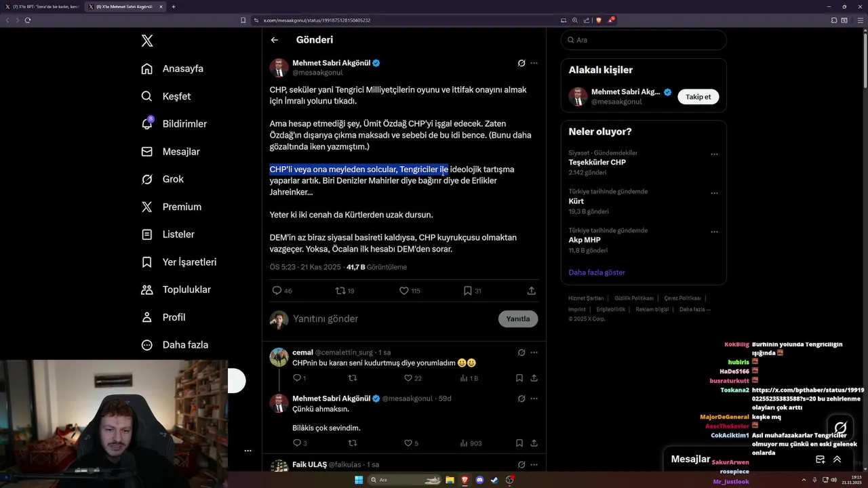Select the X'te Mehmet Sabri Akgönül tab
Image resolution: width=868 pixels, height=488 pixels.
[x=125, y=7]
